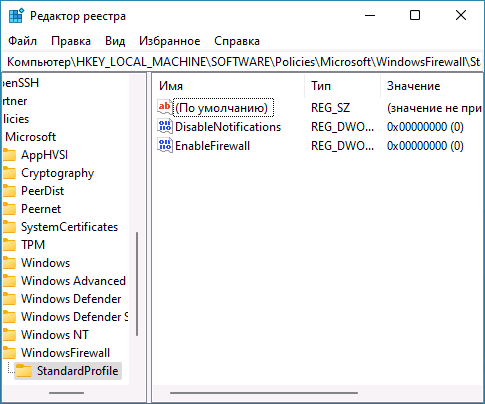The width and height of the screenshot is (485, 404).
Task: Select the AppHVSI folder icon
Action: point(10,155)
